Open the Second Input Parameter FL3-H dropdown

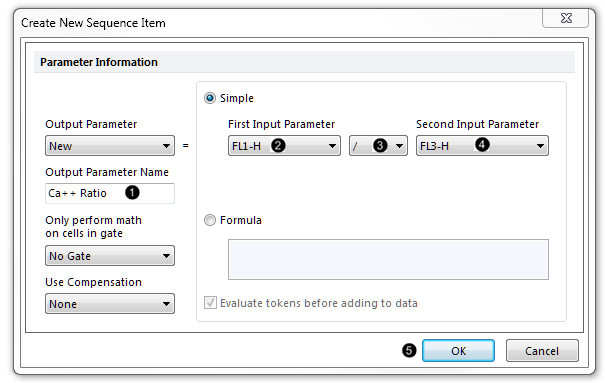coord(482,146)
